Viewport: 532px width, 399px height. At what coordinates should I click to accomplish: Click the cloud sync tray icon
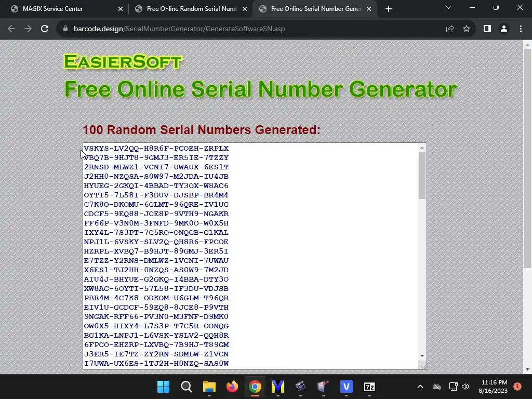tap(437, 387)
